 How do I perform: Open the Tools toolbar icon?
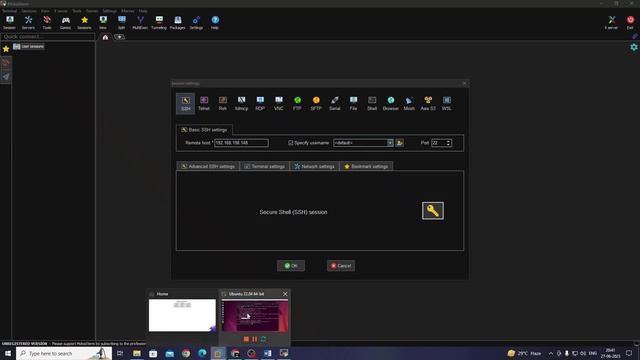coord(47,22)
